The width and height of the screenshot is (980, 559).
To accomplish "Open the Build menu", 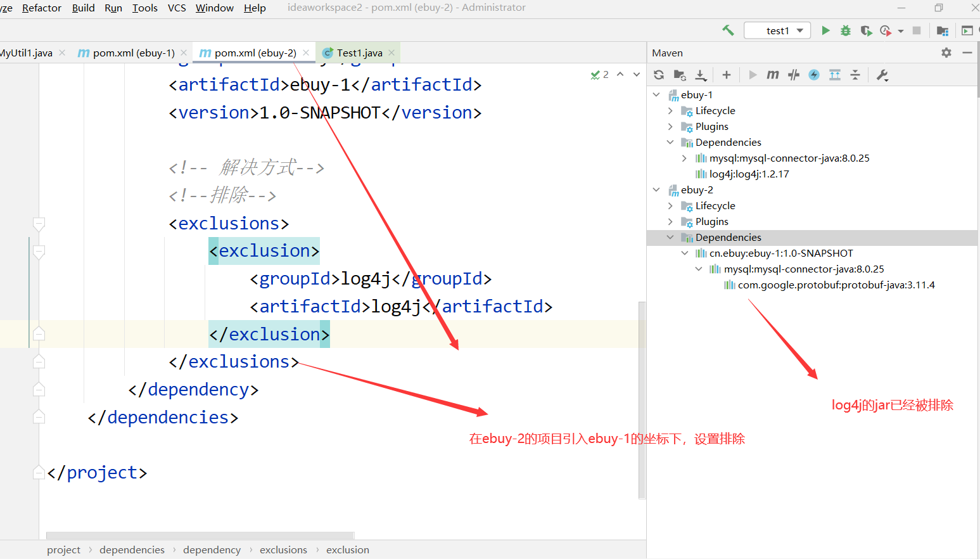I will pos(83,8).
